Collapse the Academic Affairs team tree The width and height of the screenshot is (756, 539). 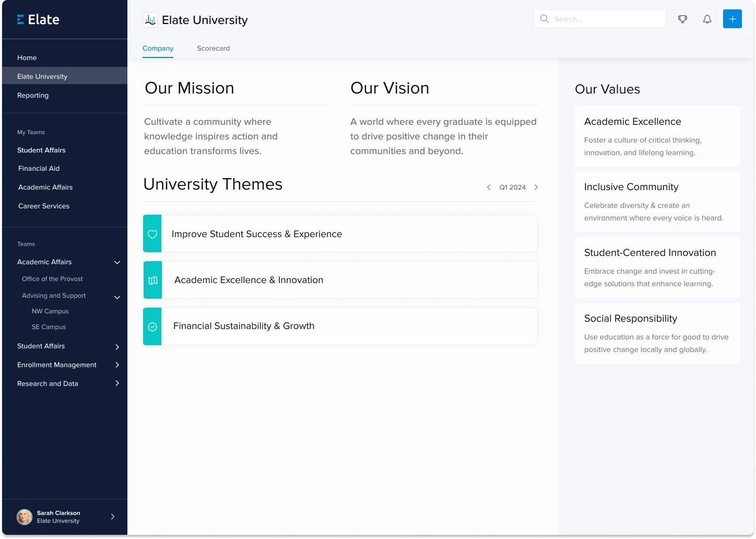(117, 262)
